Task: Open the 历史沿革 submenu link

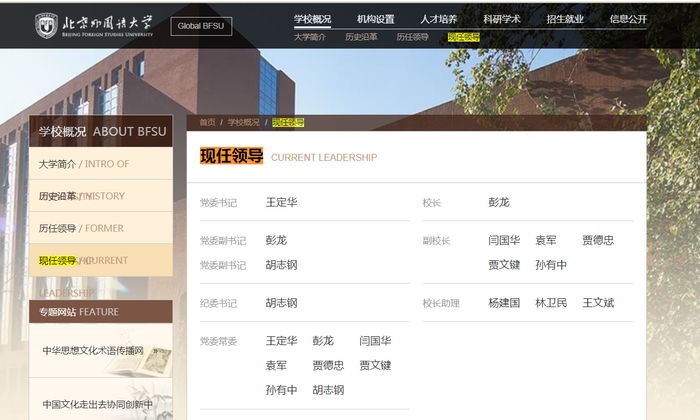Action: click(361, 37)
